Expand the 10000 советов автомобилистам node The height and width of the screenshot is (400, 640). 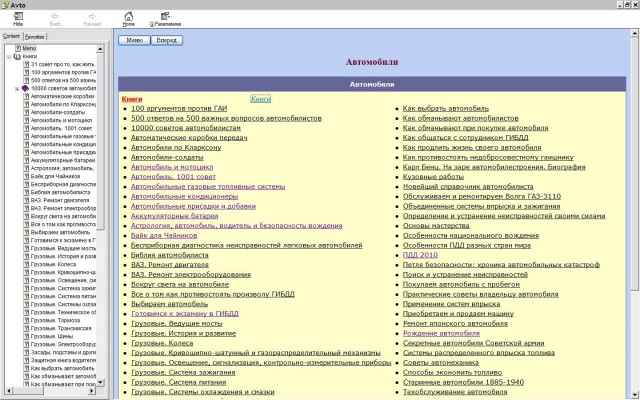click(x=16, y=88)
